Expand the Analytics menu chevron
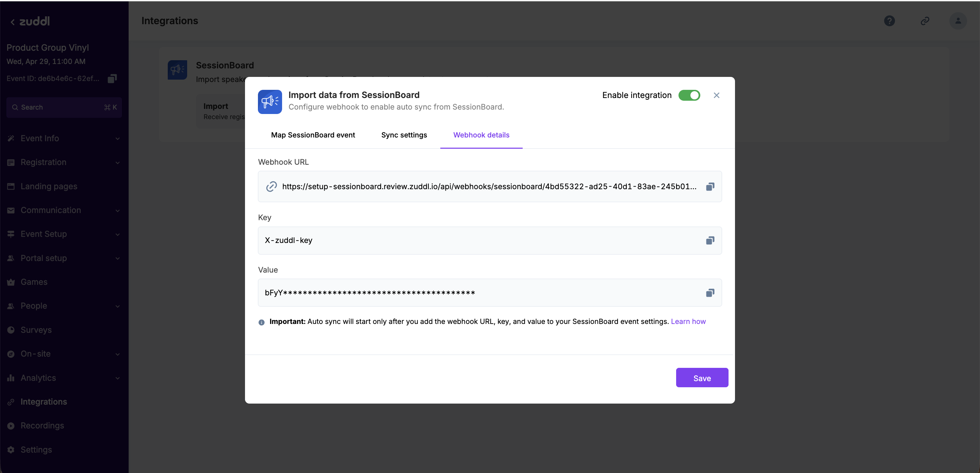This screenshot has height=473, width=980. coord(117,378)
